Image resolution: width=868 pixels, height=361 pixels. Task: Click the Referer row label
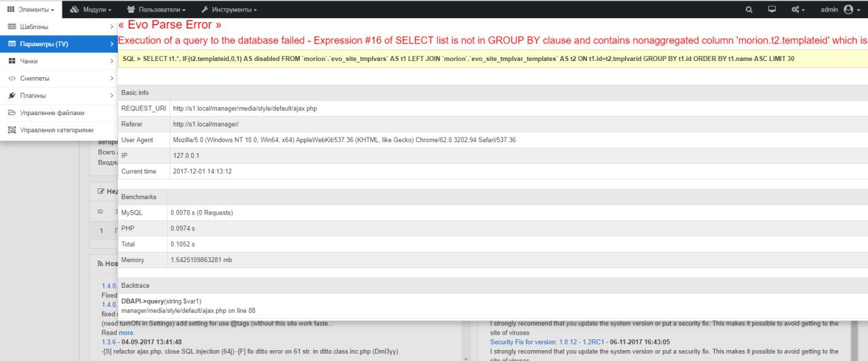[x=132, y=124]
